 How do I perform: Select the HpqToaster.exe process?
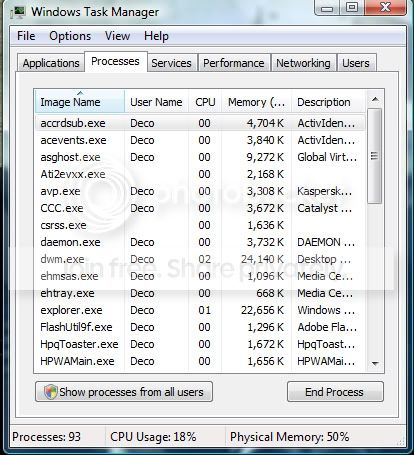200,344
